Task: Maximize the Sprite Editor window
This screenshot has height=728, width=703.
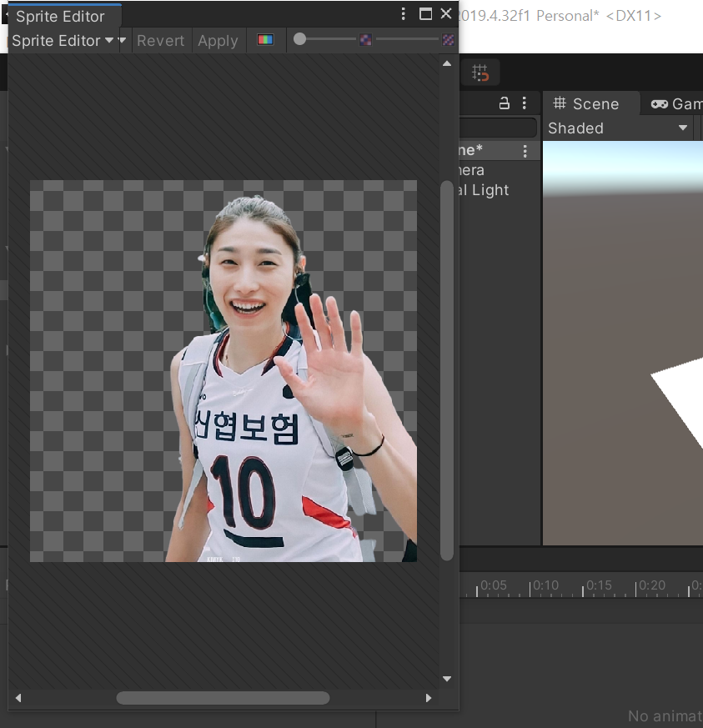Action: 425,14
